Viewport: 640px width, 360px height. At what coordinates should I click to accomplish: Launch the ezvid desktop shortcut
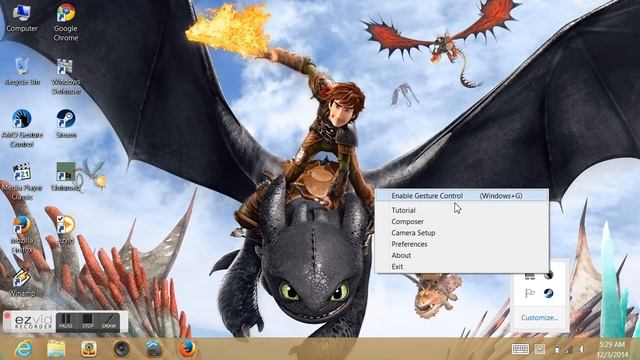pyautogui.click(x=66, y=229)
